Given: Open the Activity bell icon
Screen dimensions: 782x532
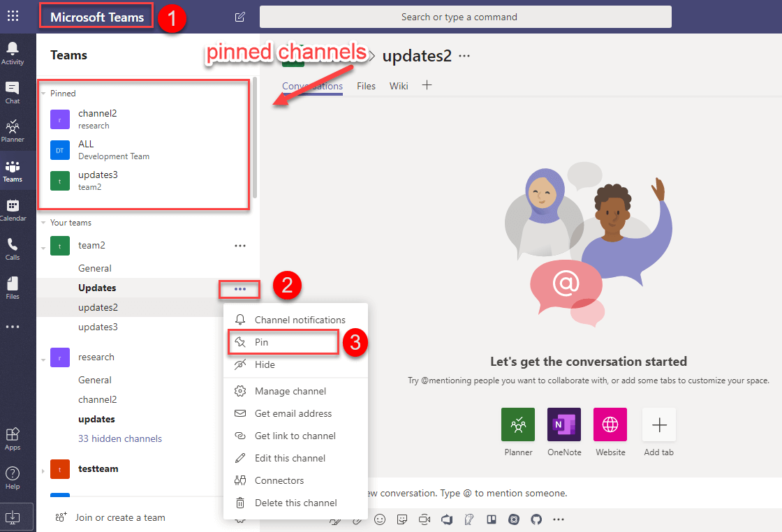Looking at the screenshot, I should click(13, 52).
